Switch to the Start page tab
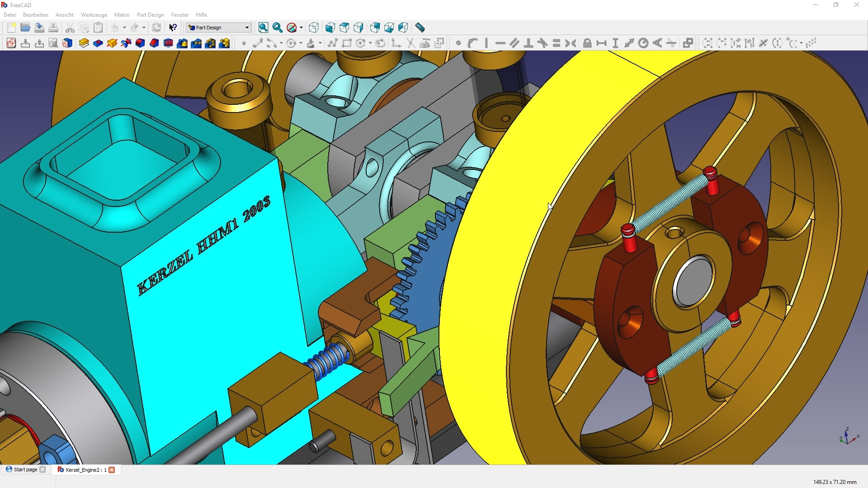 click(25, 469)
